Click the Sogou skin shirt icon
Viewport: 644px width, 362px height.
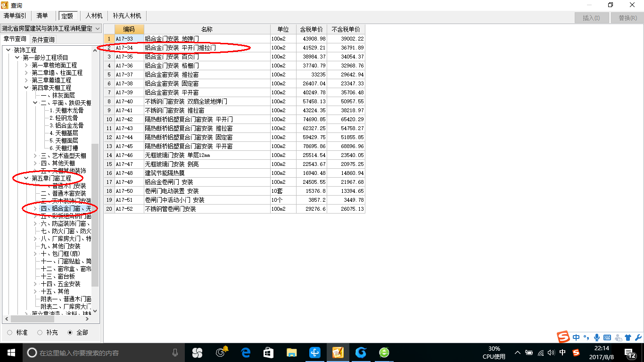coord(627,337)
